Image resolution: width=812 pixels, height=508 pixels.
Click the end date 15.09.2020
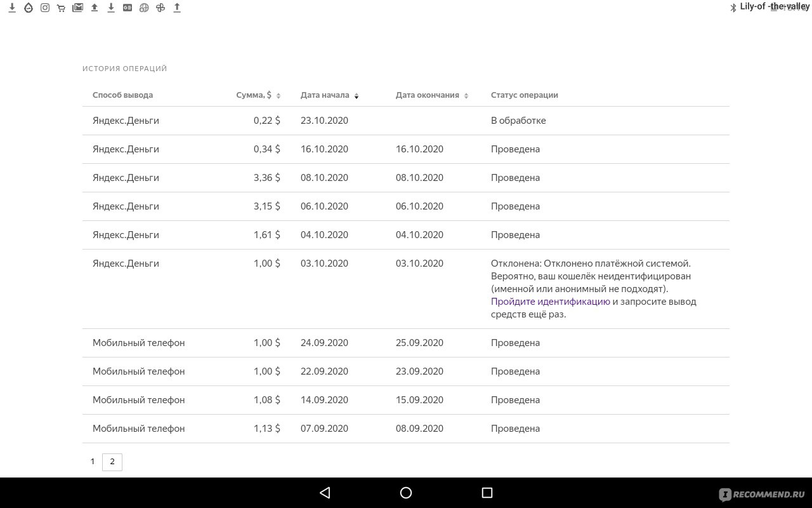(x=419, y=400)
